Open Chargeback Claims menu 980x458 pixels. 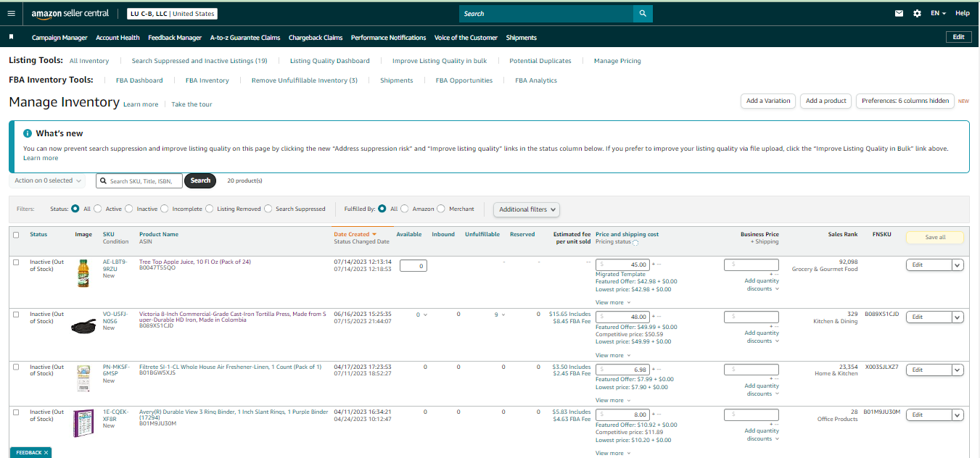[316, 38]
